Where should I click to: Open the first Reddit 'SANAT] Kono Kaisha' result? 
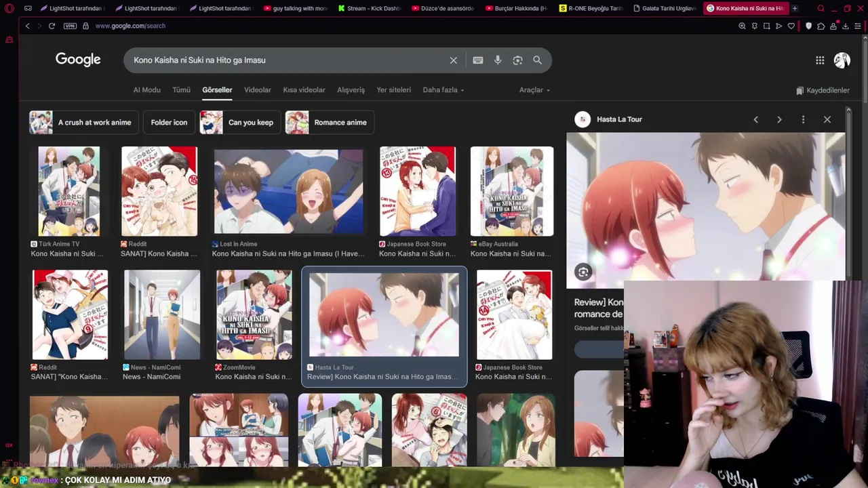coord(159,191)
